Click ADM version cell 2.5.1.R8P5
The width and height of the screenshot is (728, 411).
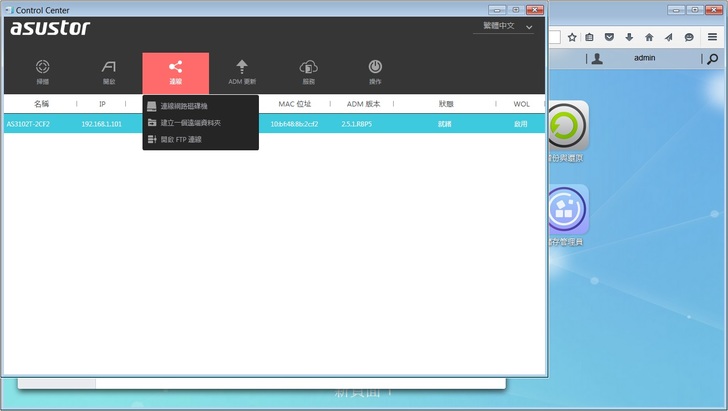click(357, 124)
